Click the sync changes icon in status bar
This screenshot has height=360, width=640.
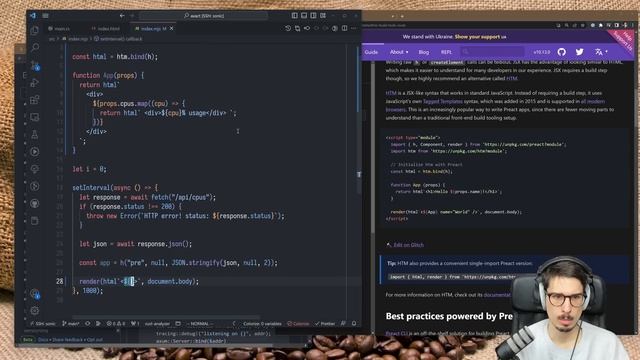(x=87, y=324)
